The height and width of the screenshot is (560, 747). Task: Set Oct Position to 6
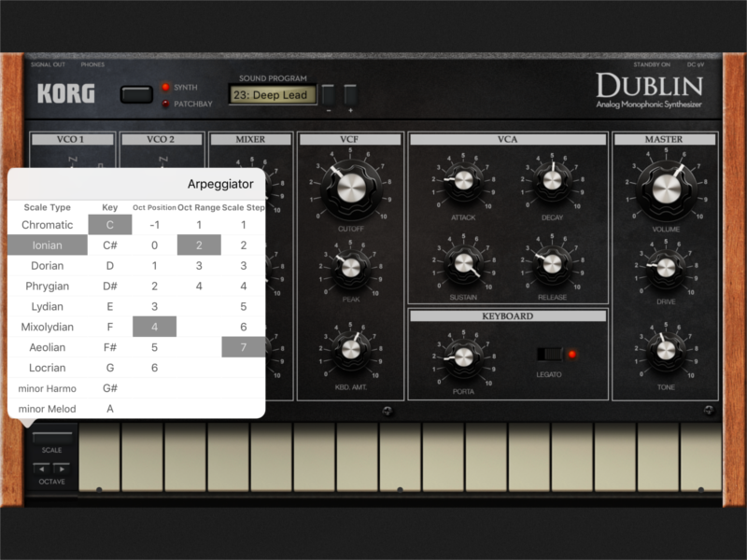point(154,368)
